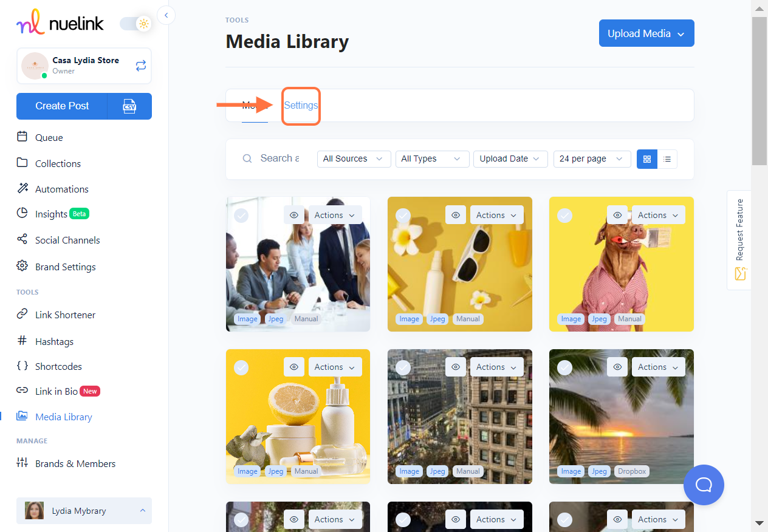Open the Upload Media dropdown

646,33
